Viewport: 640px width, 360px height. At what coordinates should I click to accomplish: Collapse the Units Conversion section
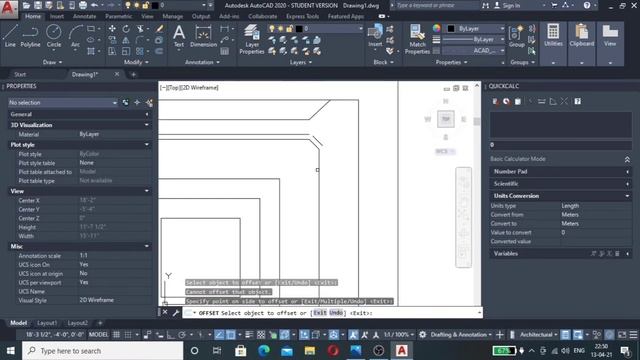pyautogui.click(x=560, y=196)
